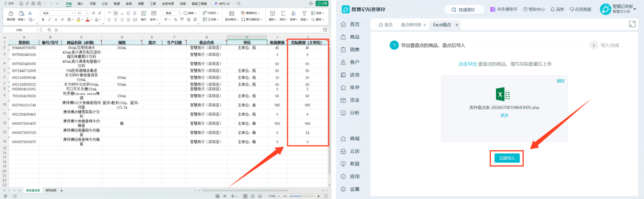Open 商品 in the 智慧记 sidebar
The height and width of the screenshot is (199, 644).
coord(351,37)
